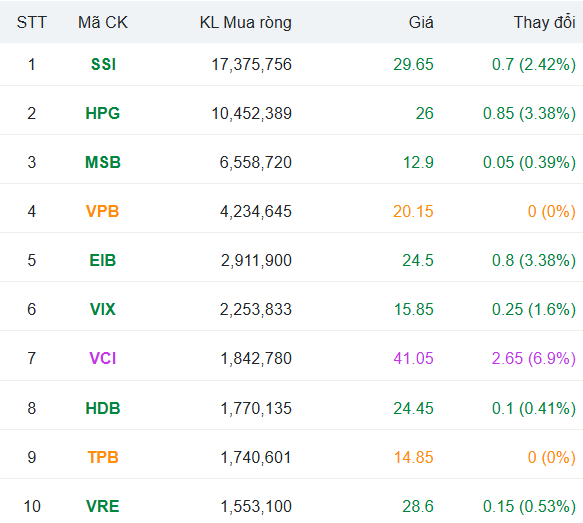Image resolution: width=583 pixels, height=523 pixels.
Task: Select net volume 6,558,720
Action: tap(255, 162)
